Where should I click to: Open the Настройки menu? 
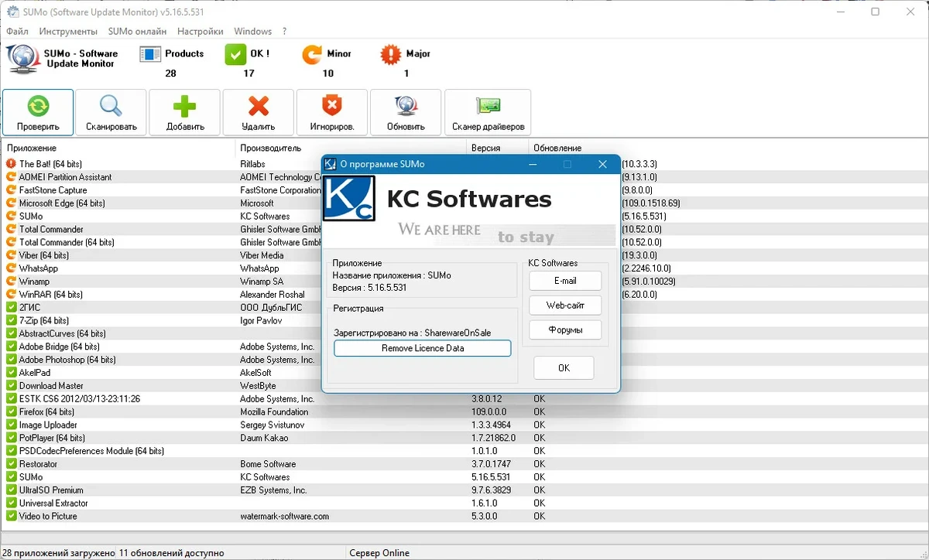(201, 32)
